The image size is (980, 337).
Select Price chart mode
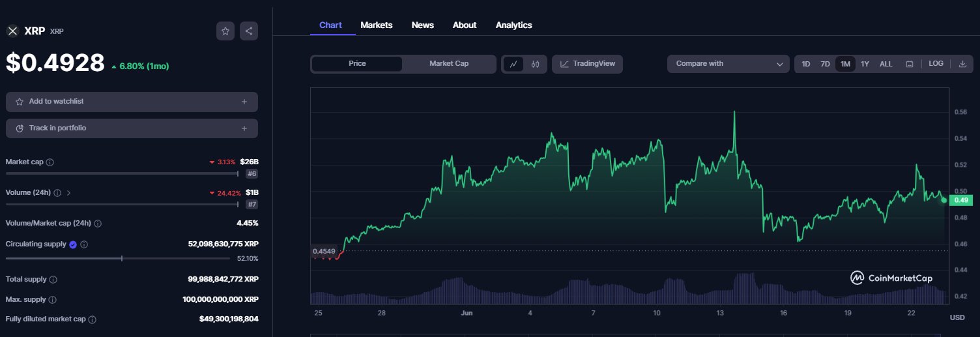[357, 64]
